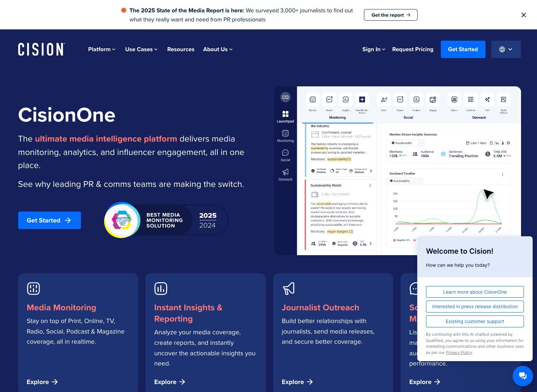Image resolution: width=537 pixels, height=392 pixels.
Task: Expand the About Us menu
Action: point(218,49)
